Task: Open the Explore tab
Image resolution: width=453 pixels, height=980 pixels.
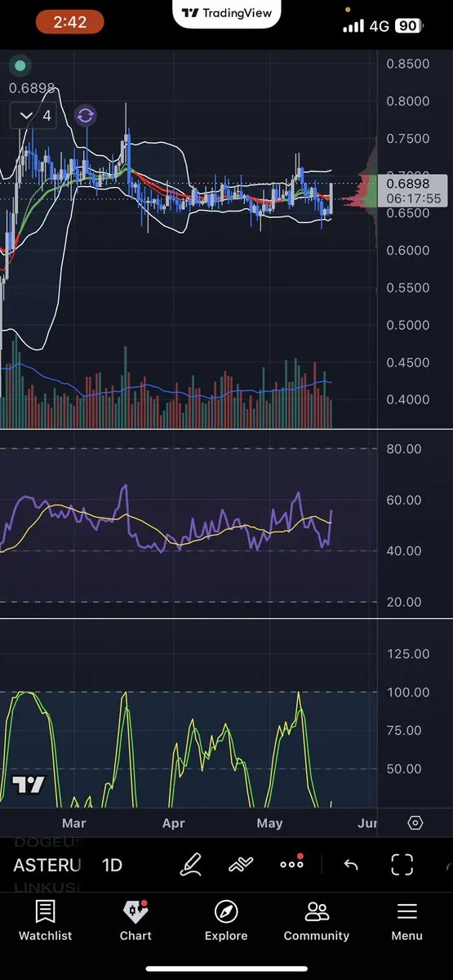Action: pos(226,920)
